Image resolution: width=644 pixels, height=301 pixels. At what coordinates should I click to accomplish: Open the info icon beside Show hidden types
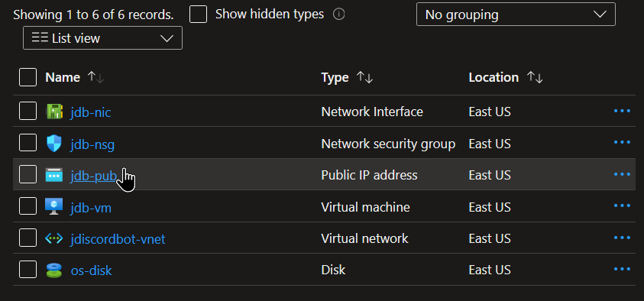pyautogui.click(x=339, y=15)
